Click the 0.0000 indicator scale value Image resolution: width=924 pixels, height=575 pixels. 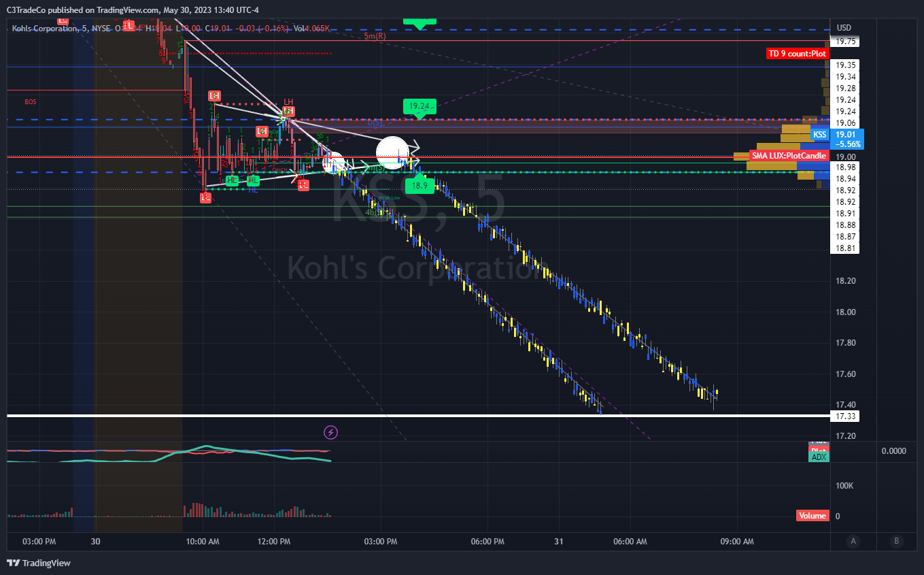pos(894,451)
